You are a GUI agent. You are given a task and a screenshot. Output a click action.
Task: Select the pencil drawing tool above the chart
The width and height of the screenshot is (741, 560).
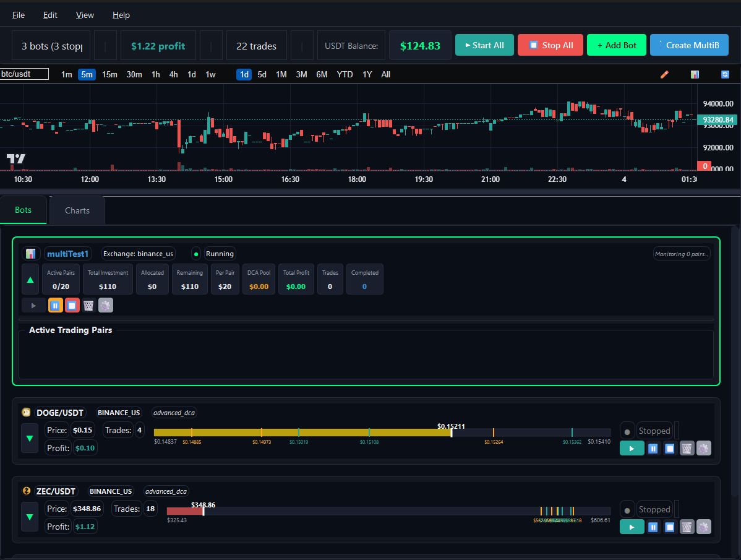664,74
